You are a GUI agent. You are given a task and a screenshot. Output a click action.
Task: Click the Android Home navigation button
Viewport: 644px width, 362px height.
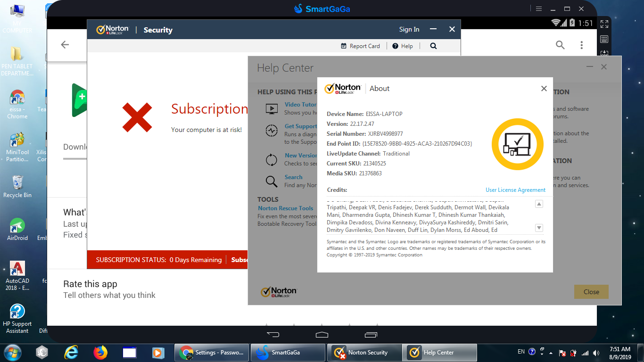[x=322, y=335]
